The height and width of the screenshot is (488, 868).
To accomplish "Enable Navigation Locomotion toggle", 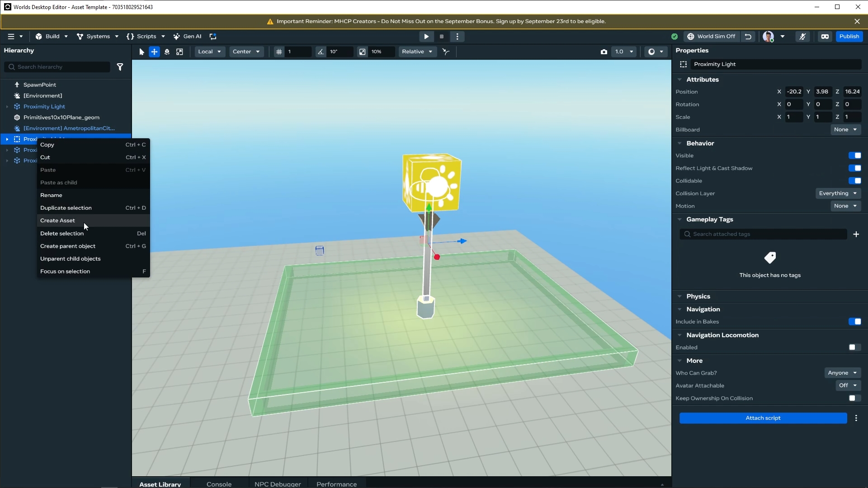I will (854, 347).
